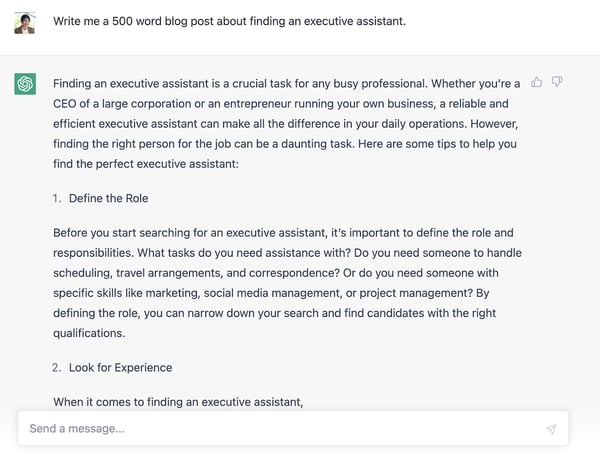Click the thumbs up icon on the response
This screenshot has width=600, height=454.
coord(538,82)
